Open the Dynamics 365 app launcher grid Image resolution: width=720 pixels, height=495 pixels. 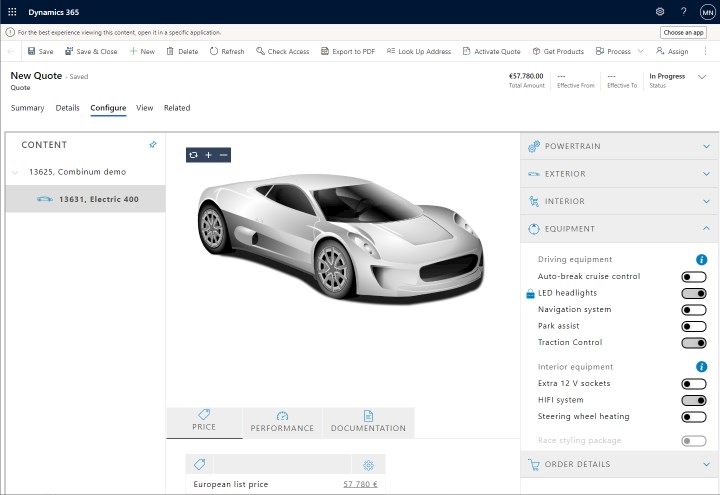pyautogui.click(x=12, y=11)
